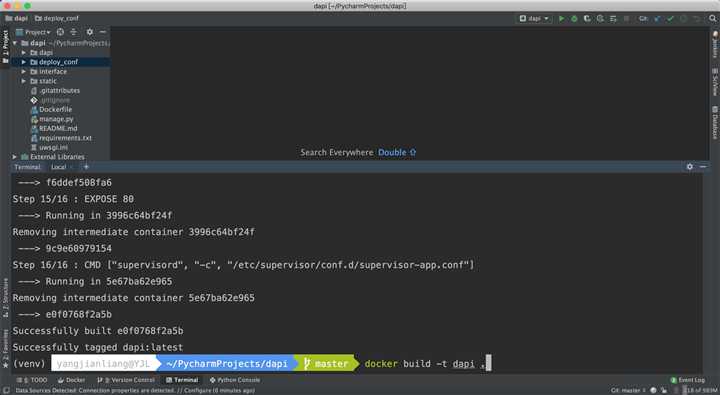
Task: Open the Event Log button
Action: click(687, 380)
